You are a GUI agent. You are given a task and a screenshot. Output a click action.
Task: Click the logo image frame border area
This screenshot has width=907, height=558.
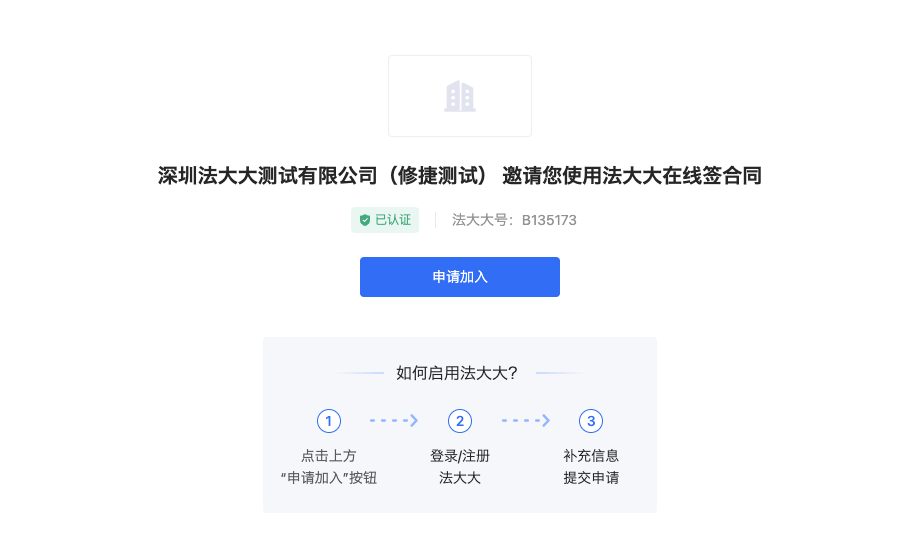coord(460,96)
